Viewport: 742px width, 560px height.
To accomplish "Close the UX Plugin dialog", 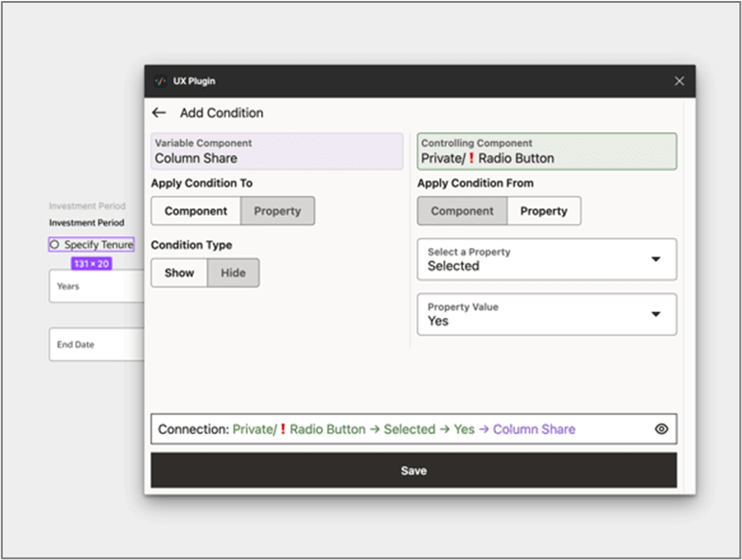I will (680, 81).
